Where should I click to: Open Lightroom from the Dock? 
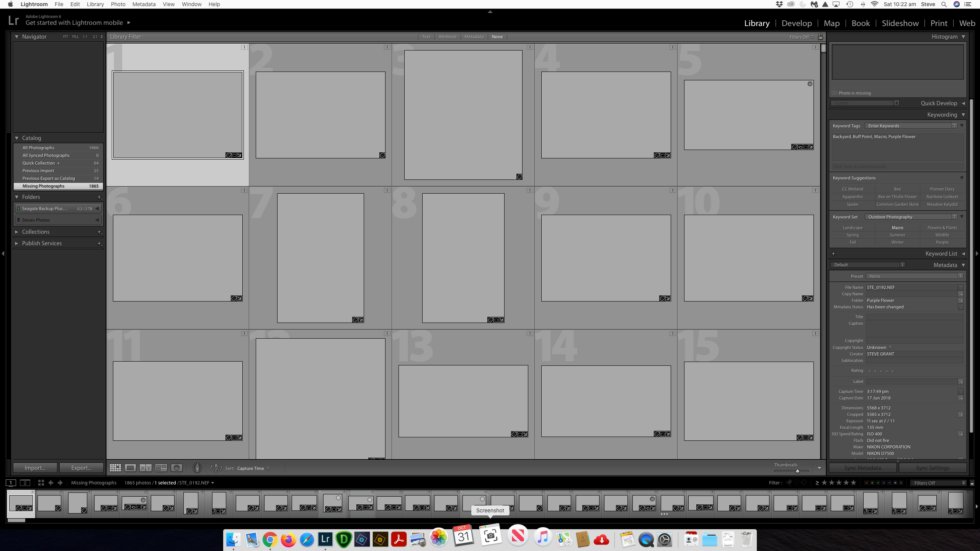[325, 539]
